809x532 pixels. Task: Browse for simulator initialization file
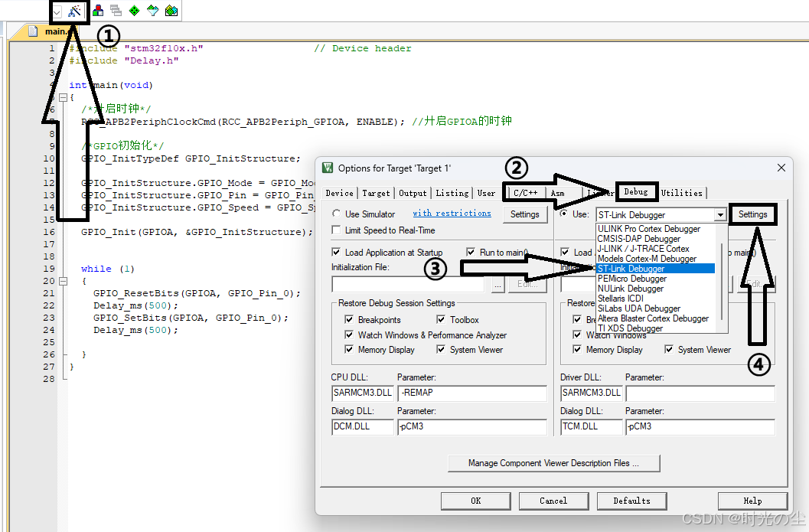tap(498, 284)
